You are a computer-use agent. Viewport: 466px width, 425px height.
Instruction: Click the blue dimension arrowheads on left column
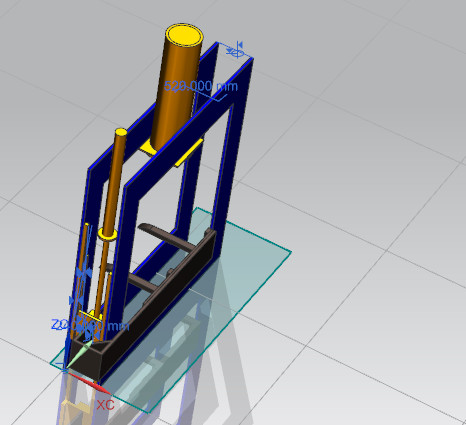click(84, 272)
